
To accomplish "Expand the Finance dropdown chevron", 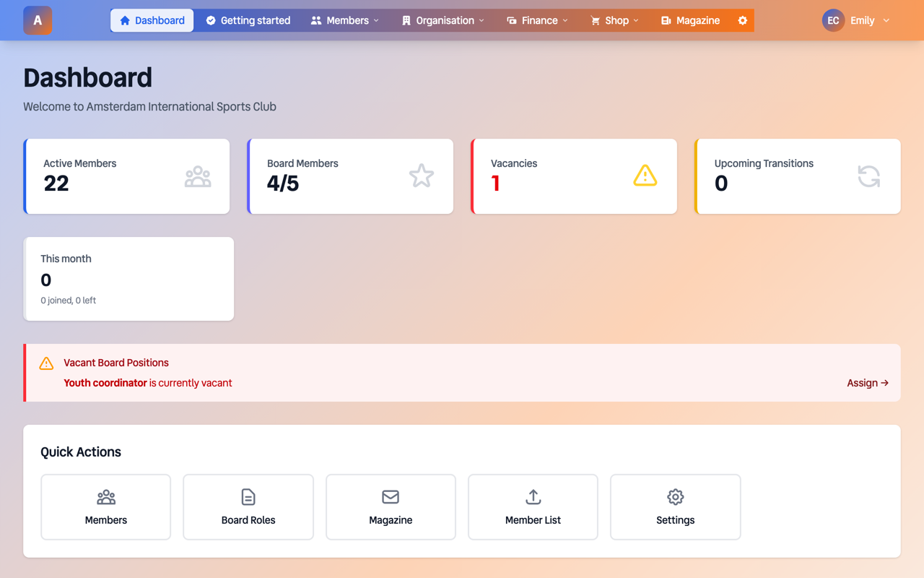I will (565, 21).
